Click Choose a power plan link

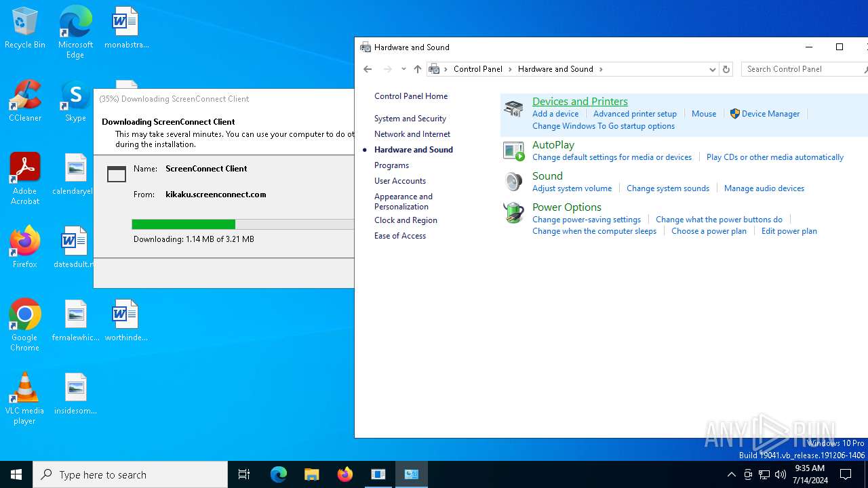click(x=709, y=231)
